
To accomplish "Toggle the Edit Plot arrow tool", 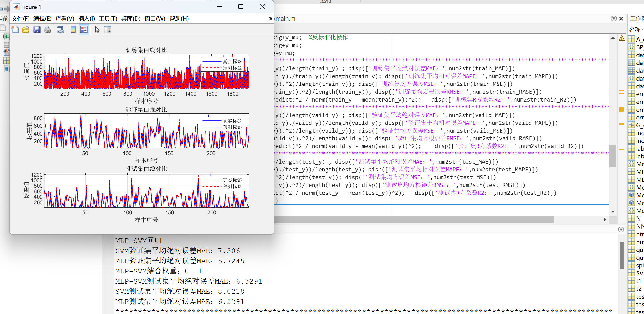I will point(97,30).
